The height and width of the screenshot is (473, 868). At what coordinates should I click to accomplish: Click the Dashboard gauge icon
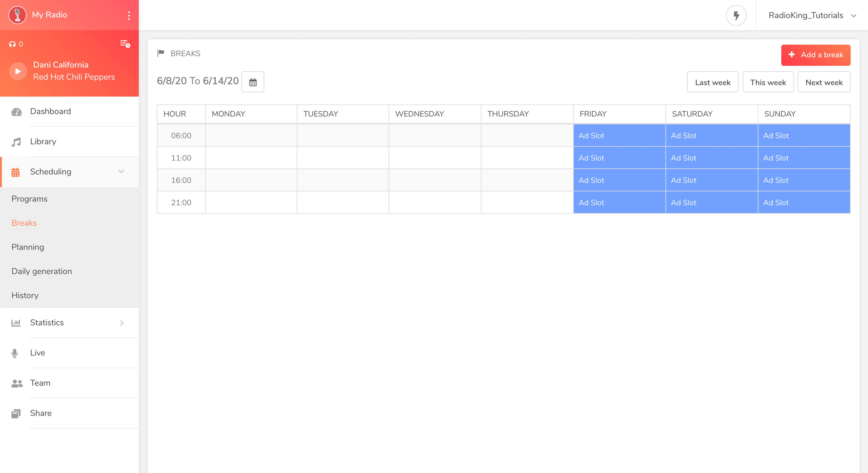pos(17,112)
